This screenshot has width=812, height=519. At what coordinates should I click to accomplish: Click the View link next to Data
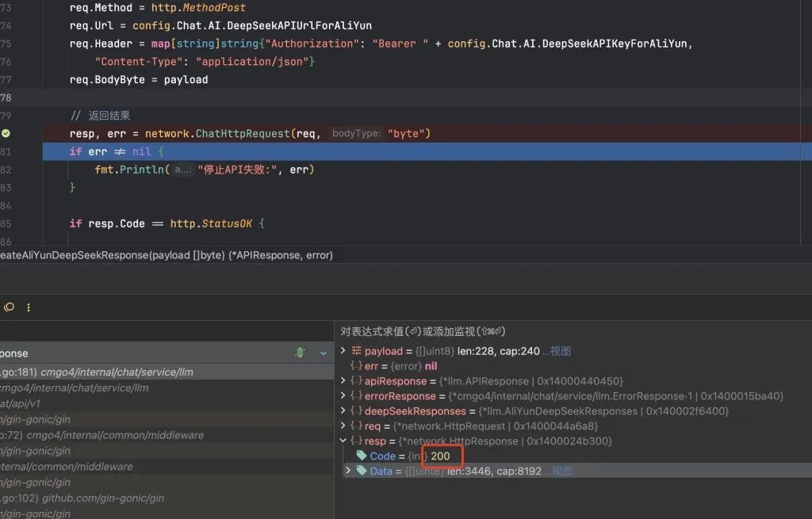click(x=562, y=471)
